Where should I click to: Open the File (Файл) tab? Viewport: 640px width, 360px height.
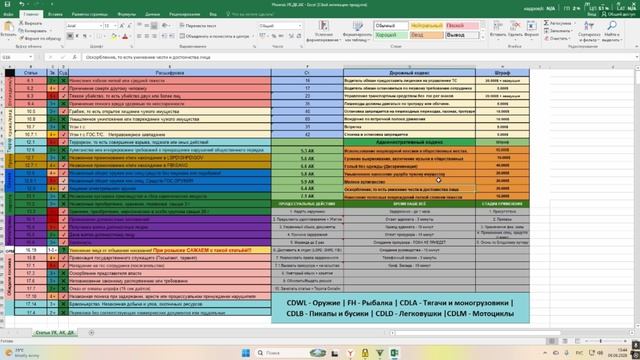(8, 14)
